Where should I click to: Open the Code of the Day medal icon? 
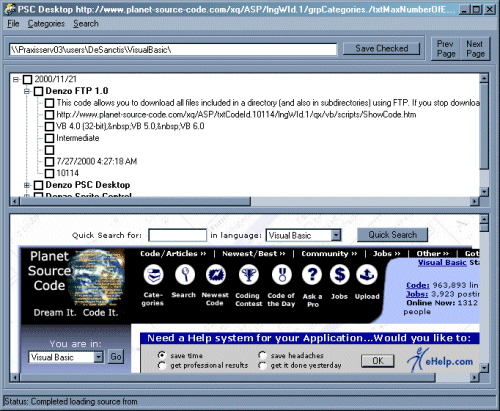point(282,275)
